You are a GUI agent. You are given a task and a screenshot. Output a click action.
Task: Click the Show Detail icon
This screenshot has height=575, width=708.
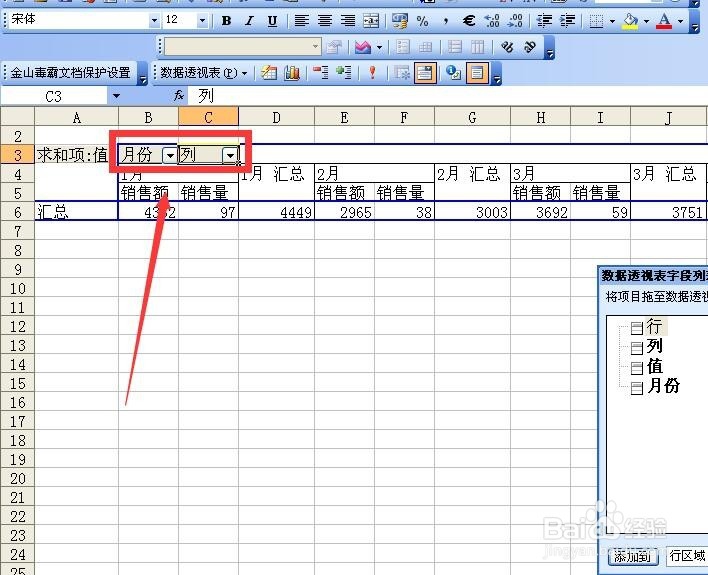tap(344, 73)
